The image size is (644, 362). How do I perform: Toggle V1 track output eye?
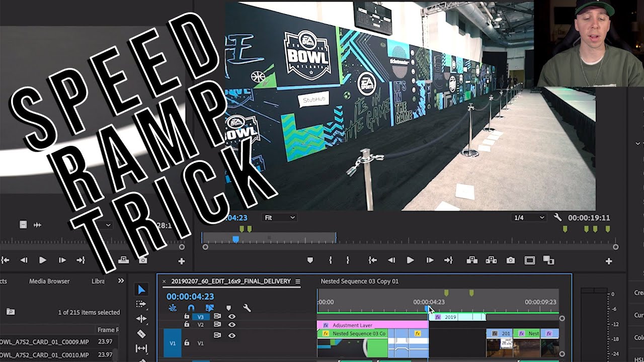point(232,335)
